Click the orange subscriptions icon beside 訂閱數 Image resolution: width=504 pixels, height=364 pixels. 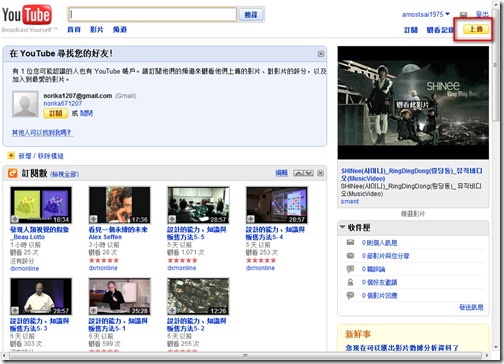13,173
